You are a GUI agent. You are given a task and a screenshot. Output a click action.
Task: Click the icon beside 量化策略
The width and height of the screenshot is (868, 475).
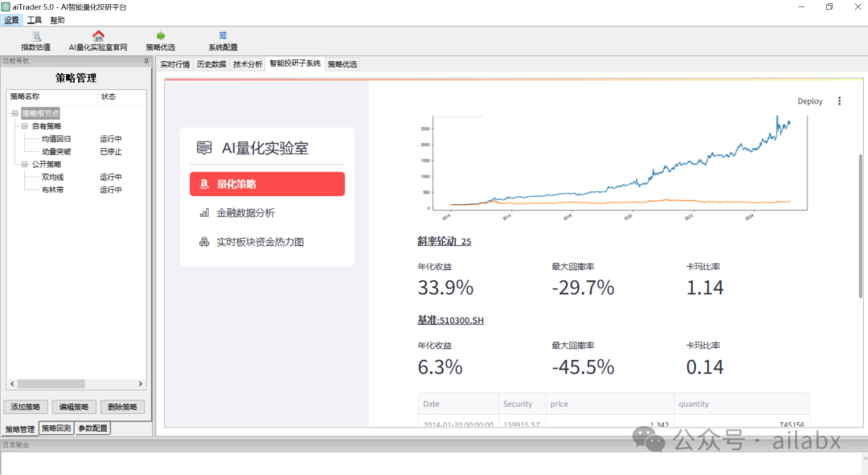pos(203,184)
